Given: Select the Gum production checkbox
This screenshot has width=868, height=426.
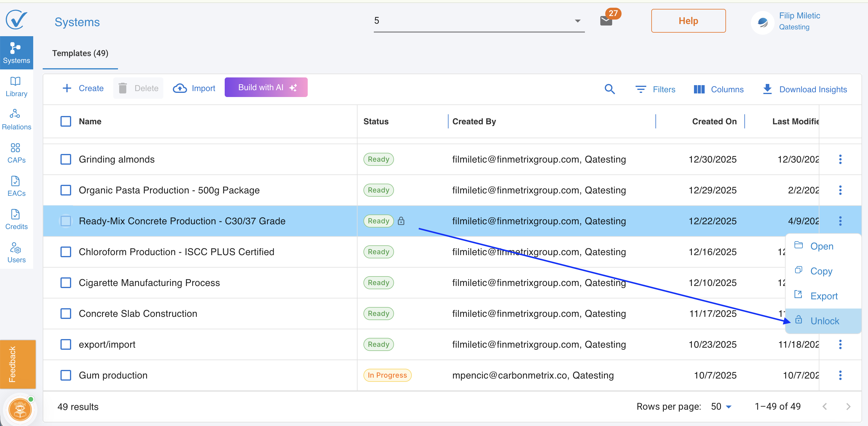Looking at the screenshot, I should coord(66,375).
